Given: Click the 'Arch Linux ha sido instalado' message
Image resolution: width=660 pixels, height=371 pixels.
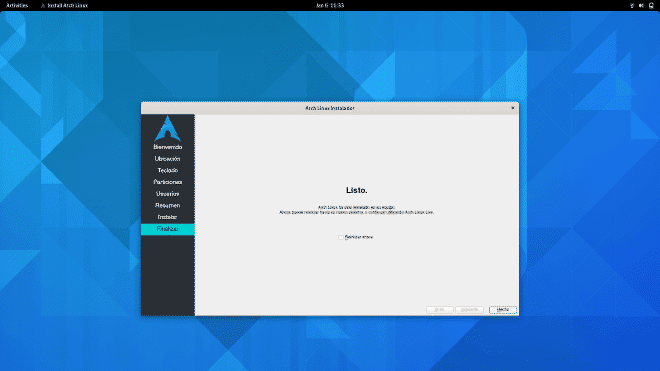Looking at the screenshot, I should tap(357, 207).
